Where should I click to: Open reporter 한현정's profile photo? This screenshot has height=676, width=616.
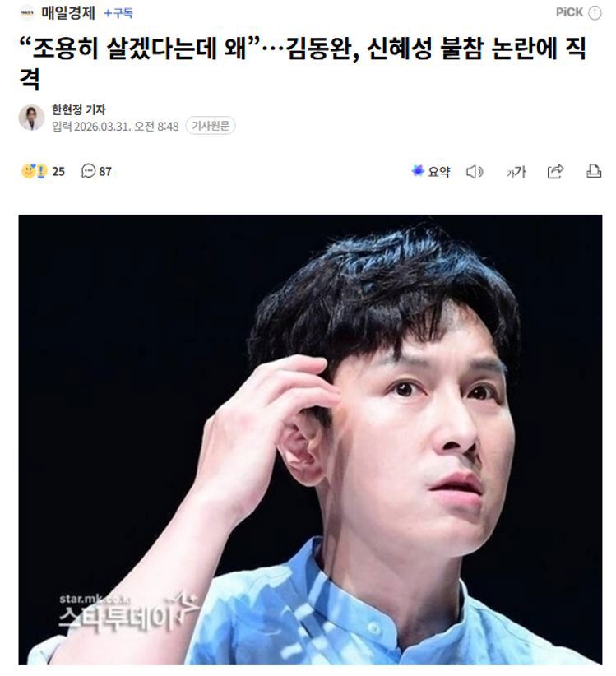coord(31,117)
